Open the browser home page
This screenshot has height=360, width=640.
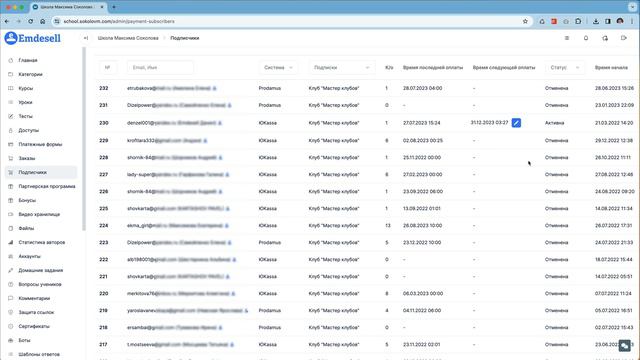click(42, 21)
